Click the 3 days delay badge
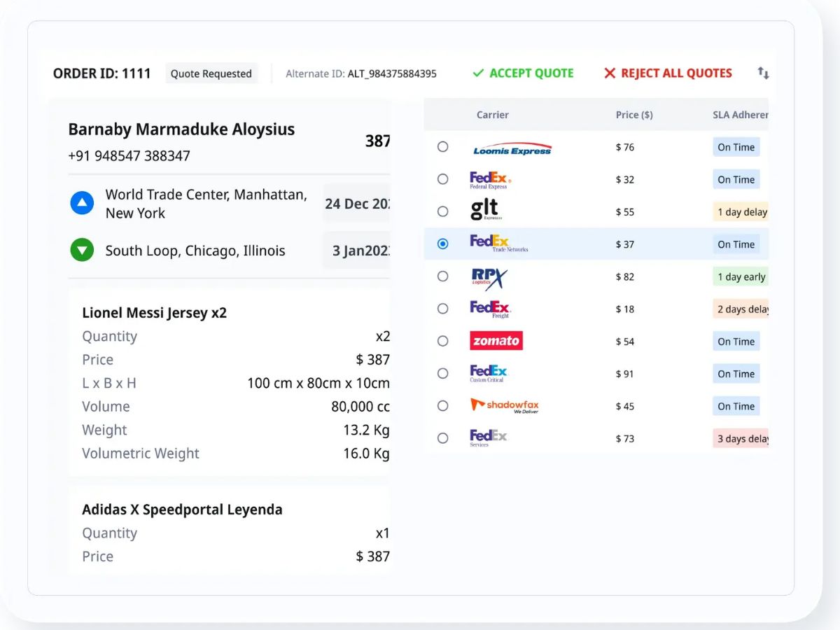Screen dimensions: 840x630 pyautogui.click(x=741, y=439)
